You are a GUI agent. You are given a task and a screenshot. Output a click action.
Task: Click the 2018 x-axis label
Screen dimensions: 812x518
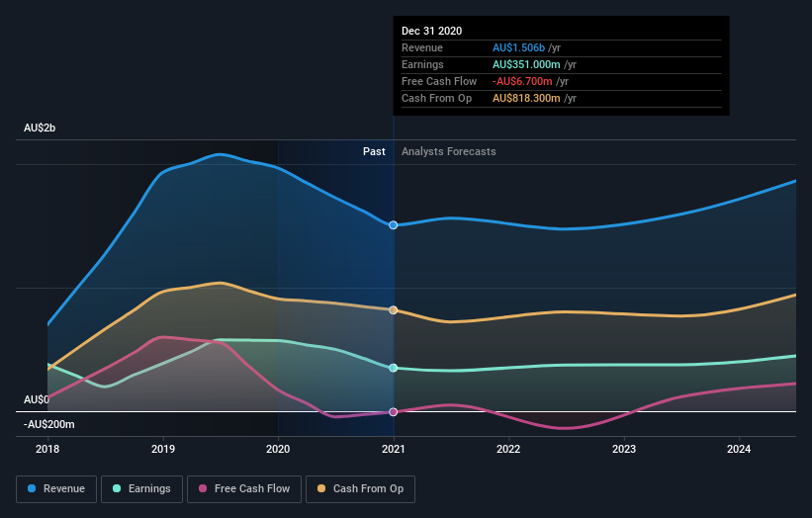pyautogui.click(x=47, y=449)
